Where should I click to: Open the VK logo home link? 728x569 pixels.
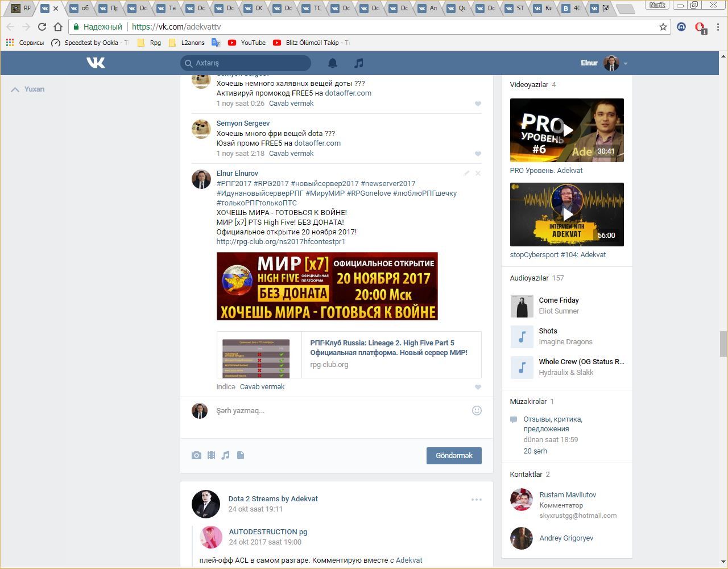(x=96, y=63)
